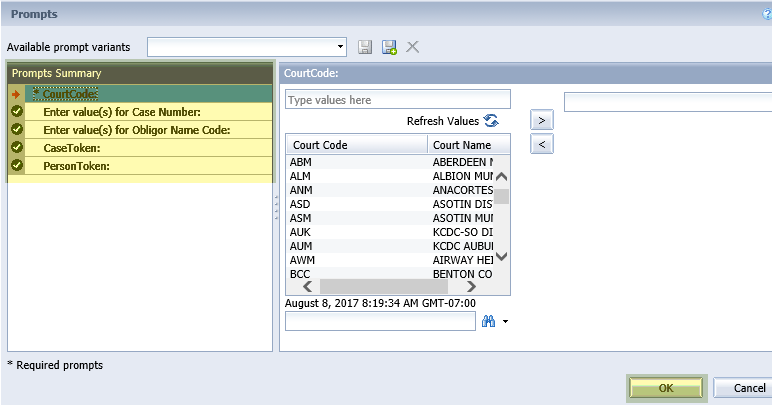772x405 pixels.
Task: Click the Refresh Values icon
Action: (x=491, y=121)
